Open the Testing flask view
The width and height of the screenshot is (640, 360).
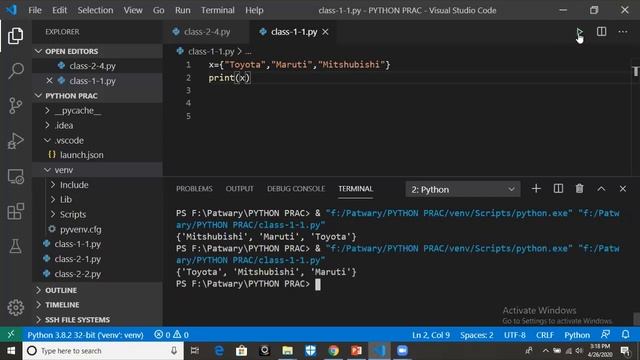click(x=16, y=246)
